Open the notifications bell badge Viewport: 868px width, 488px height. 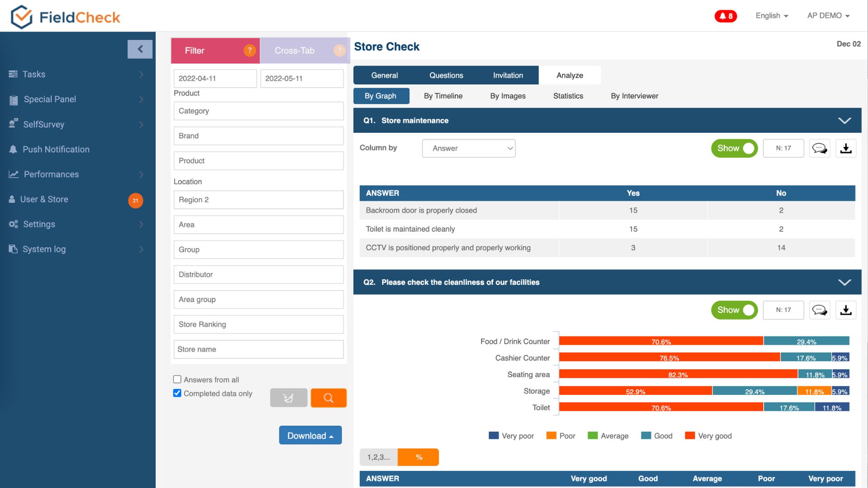click(726, 16)
